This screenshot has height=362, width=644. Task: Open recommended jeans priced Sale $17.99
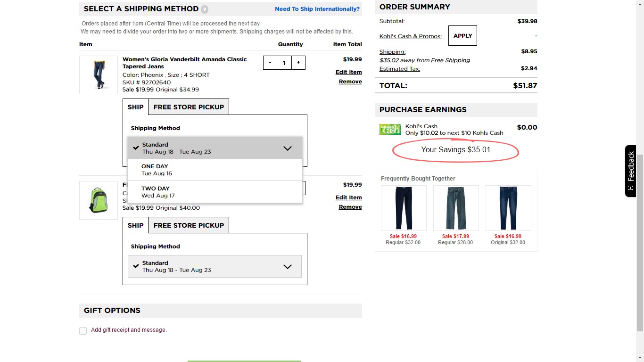point(456,208)
